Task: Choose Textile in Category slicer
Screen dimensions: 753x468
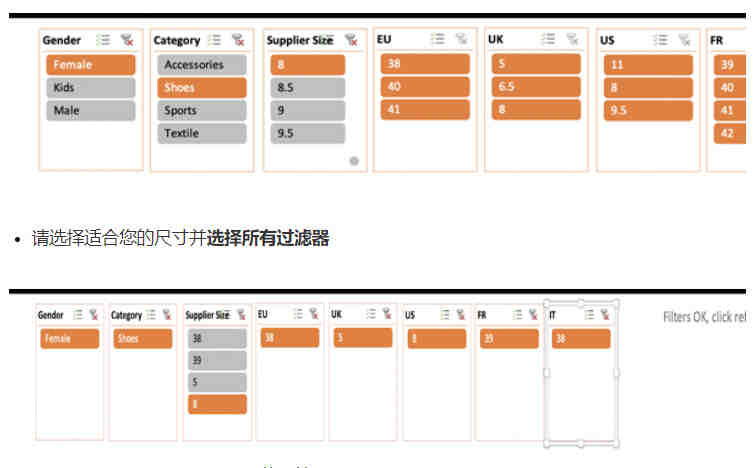Action: [x=202, y=133]
